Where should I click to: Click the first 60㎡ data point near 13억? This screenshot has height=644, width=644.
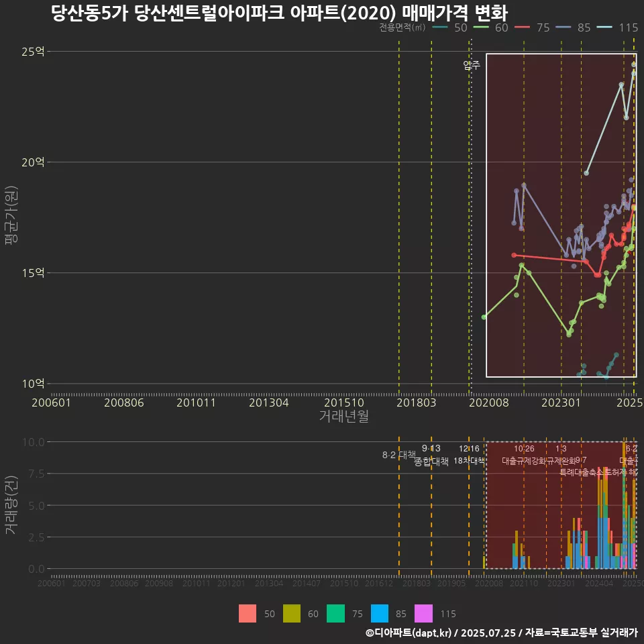(484, 317)
